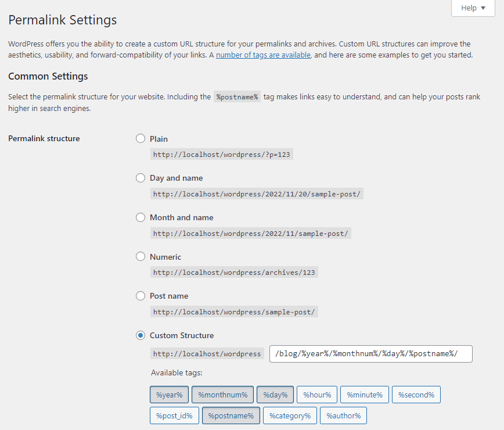504x430 pixels.
Task: Choose the Day and name structure
Action: (x=140, y=178)
